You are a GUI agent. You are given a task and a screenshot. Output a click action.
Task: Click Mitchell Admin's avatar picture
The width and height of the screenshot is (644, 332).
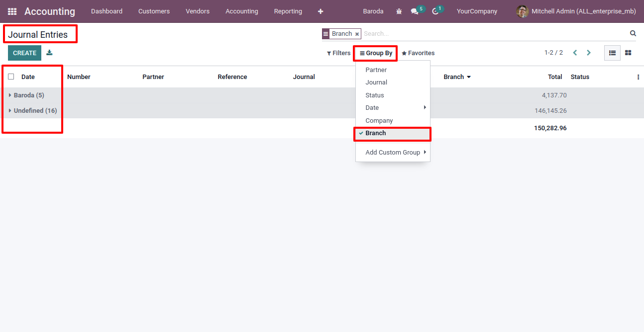(522, 11)
